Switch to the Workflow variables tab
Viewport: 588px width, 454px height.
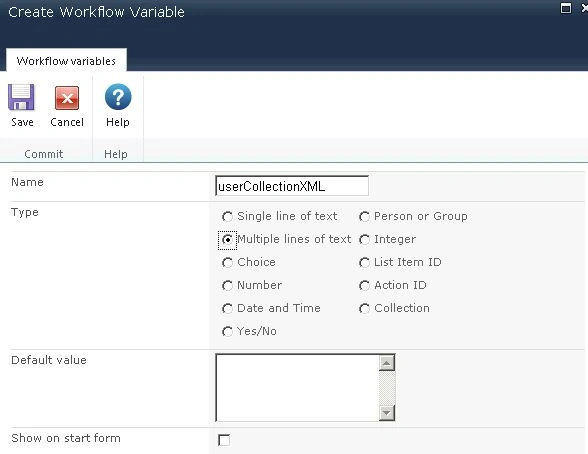(x=66, y=61)
